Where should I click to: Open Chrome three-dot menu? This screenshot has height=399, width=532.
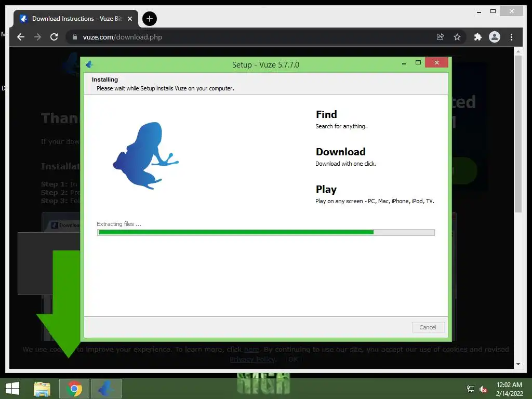(x=511, y=37)
